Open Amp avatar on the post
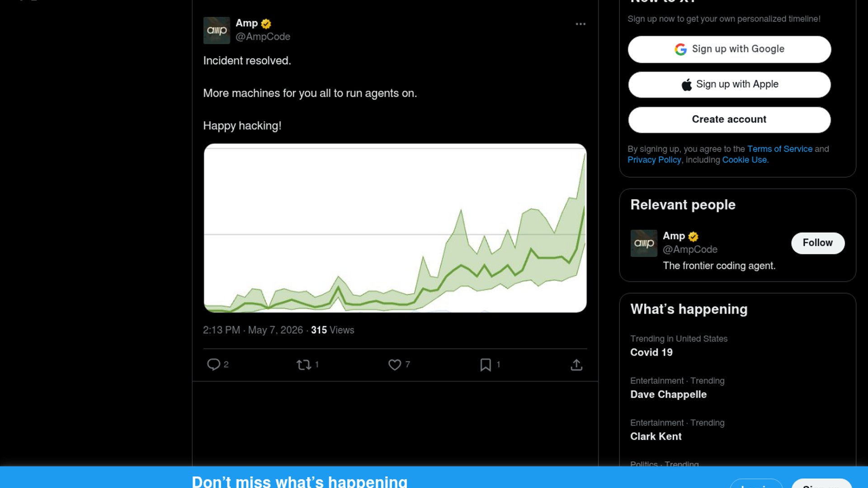 click(217, 30)
